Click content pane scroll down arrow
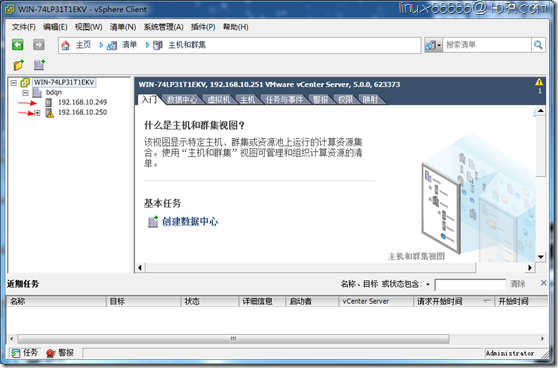The height and width of the screenshot is (368, 558). 541,257
